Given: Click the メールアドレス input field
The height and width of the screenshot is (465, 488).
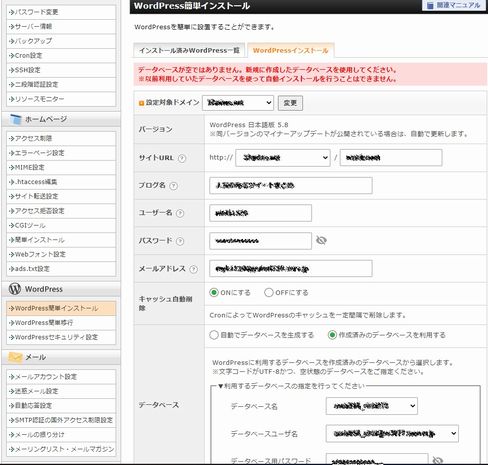Looking at the screenshot, I should [x=291, y=268].
